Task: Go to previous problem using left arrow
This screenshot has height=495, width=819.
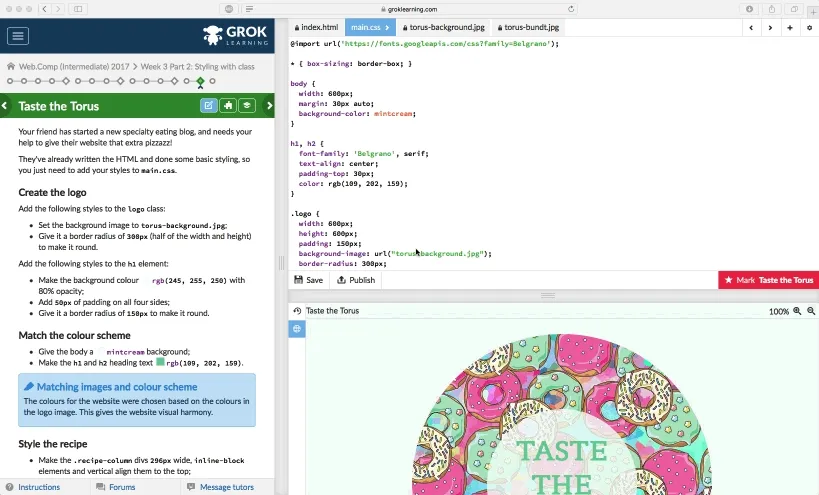Action: pos(4,105)
